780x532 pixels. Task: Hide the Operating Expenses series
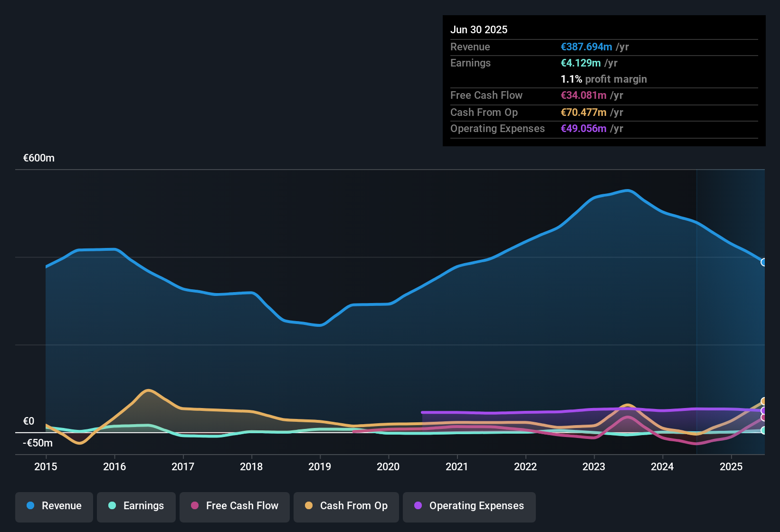pos(469,506)
